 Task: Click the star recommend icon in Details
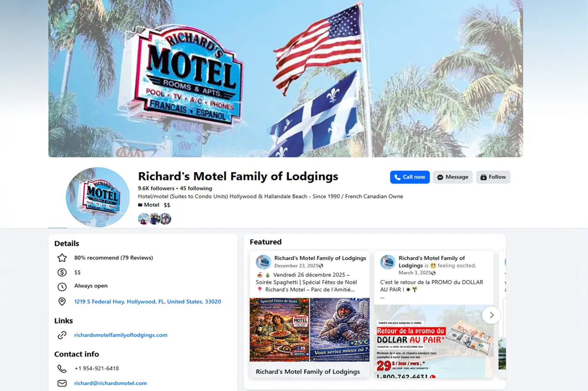[x=62, y=258]
